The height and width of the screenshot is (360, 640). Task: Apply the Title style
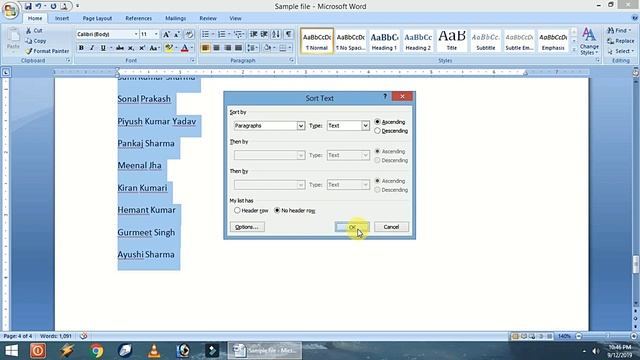tap(451, 41)
